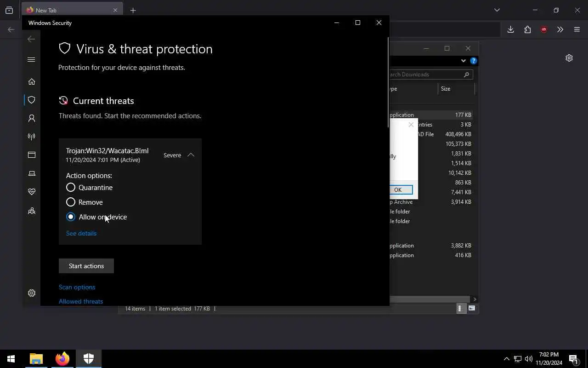Open Home in Windows Security sidebar

[x=32, y=81]
